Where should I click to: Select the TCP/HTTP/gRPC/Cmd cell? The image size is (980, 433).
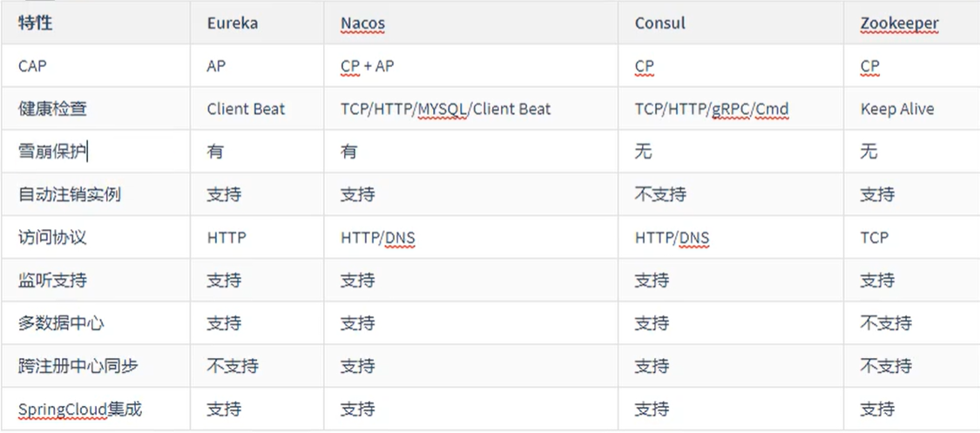tap(712, 109)
